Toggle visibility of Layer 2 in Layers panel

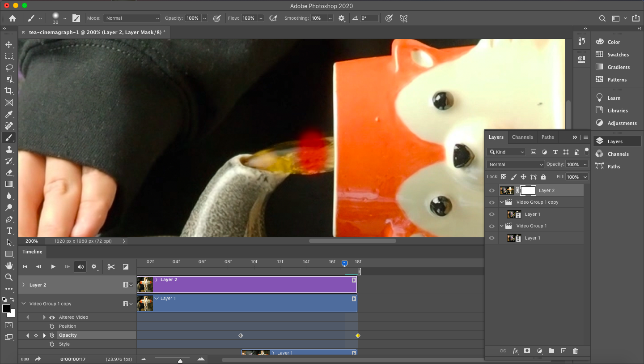(491, 190)
